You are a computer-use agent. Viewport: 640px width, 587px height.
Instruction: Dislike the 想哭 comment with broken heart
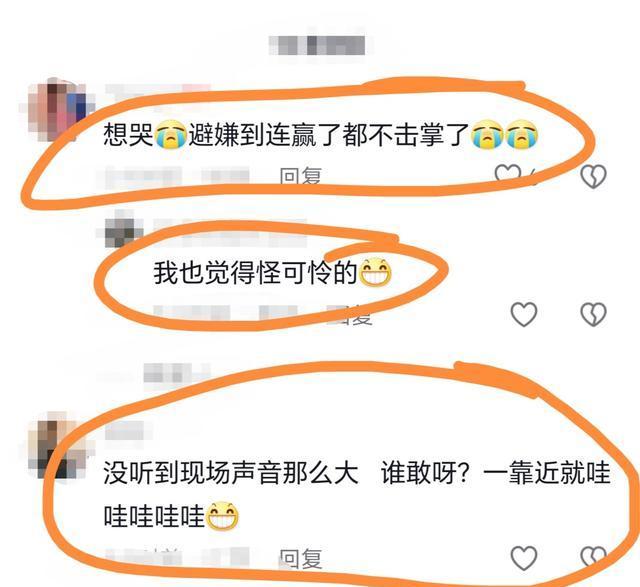click(593, 176)
